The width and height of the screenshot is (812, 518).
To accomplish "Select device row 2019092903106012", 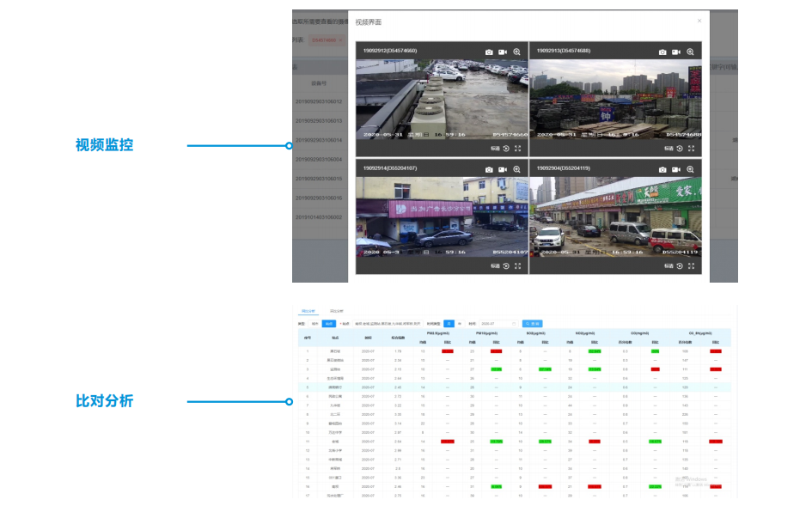I will click(320, 101).
